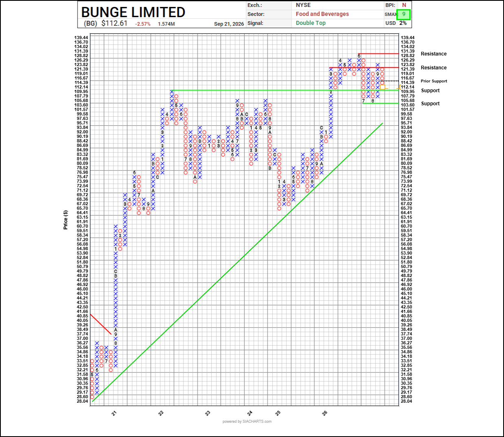The width and height of the screenshot is (504, 437).
Task: Click the lower Resistance label near 121.39
Action: pos(433,68)
